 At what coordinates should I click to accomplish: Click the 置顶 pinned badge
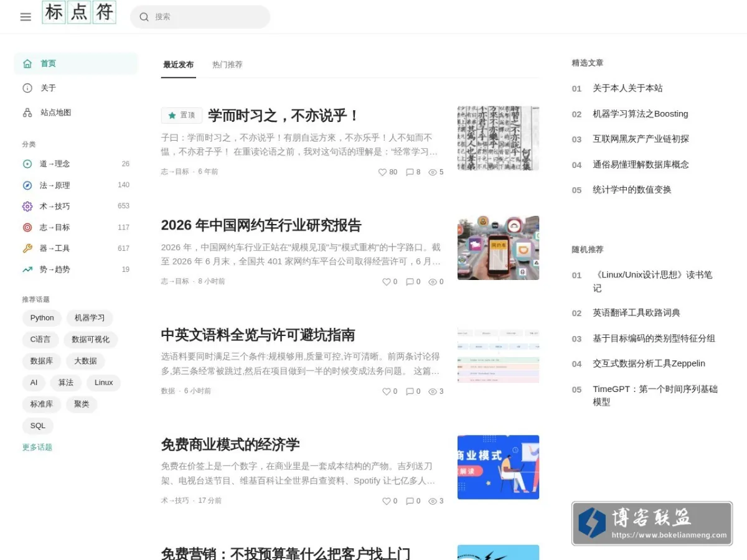tap(182, 116)
